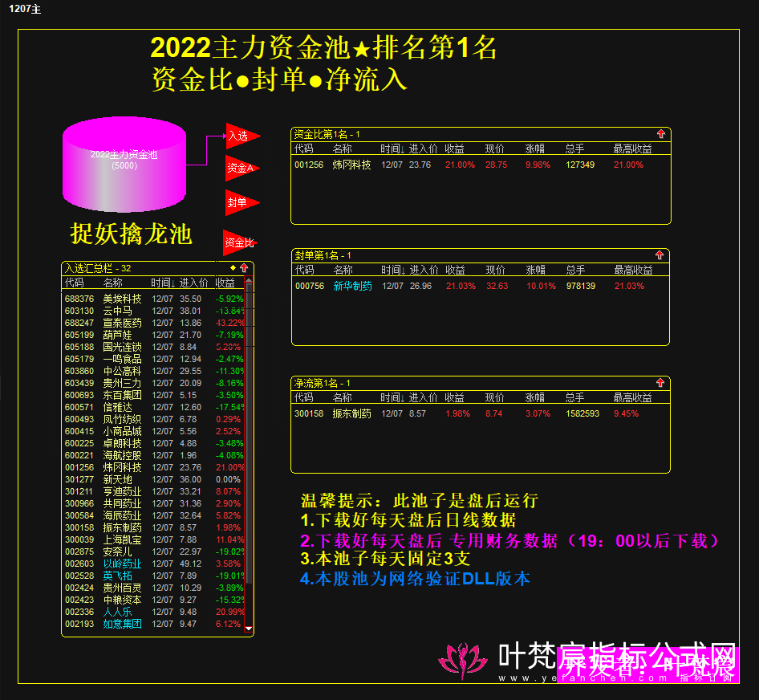
Task: Select row 002603 以岭药业 in list
Action: [154, 564]
